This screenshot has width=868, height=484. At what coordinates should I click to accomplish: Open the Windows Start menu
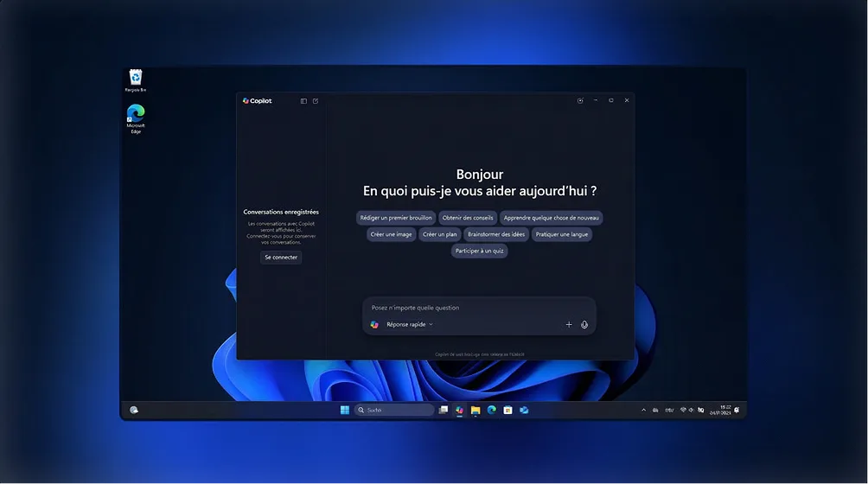point(345,410)
